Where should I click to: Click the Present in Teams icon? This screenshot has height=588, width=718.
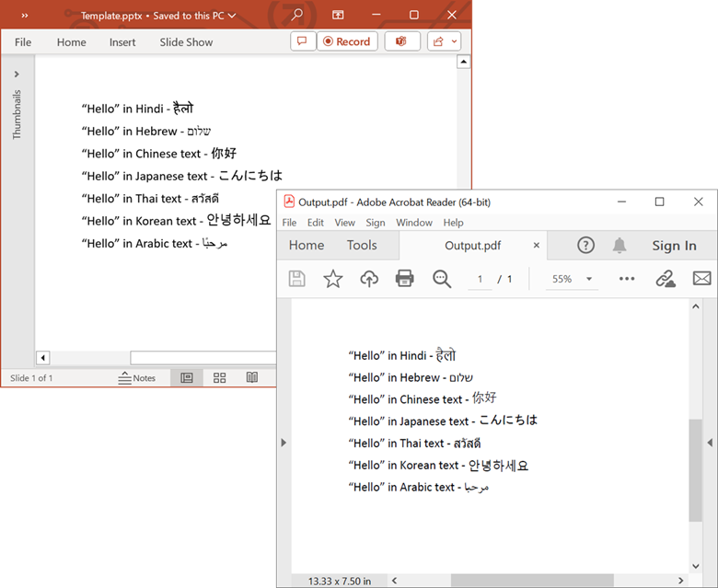tap(401, 41)
